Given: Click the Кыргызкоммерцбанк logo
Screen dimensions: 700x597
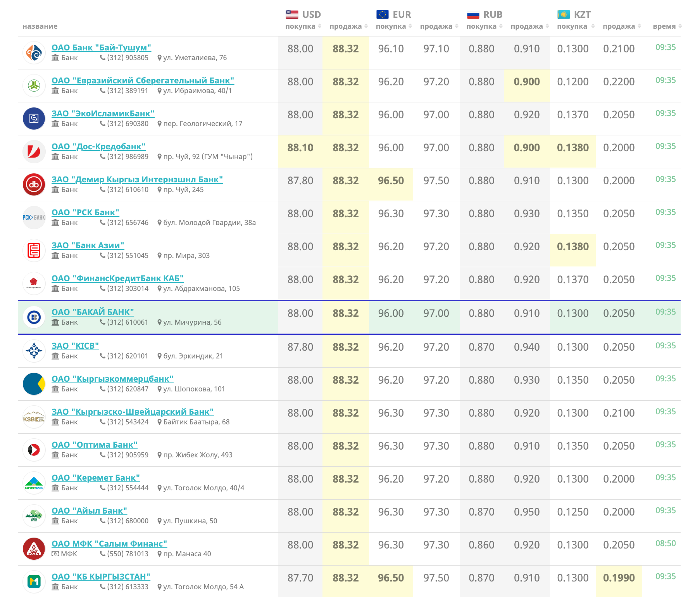Looking at the screenshot, I should click(x=34, y=384).
